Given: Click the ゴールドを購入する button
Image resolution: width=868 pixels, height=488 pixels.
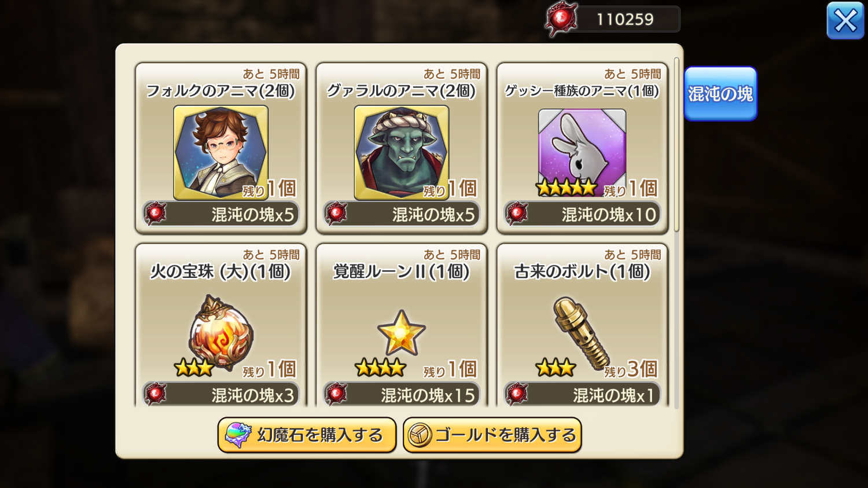Looking at the screenshot, I should [492, 435].
